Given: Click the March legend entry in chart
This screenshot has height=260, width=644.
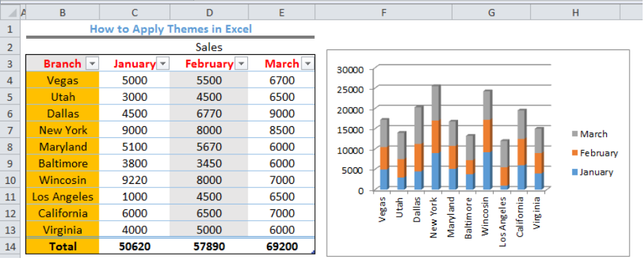Looking at the screenshot, I should click(x=589, y=134).
